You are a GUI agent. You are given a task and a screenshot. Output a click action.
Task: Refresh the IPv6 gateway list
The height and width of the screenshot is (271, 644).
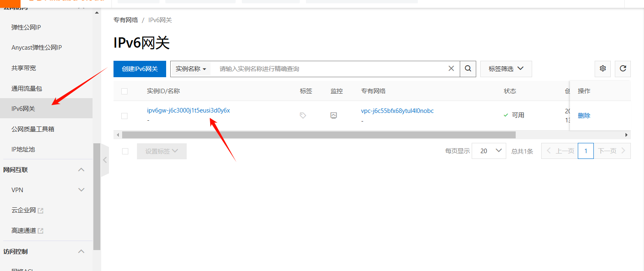623,69
